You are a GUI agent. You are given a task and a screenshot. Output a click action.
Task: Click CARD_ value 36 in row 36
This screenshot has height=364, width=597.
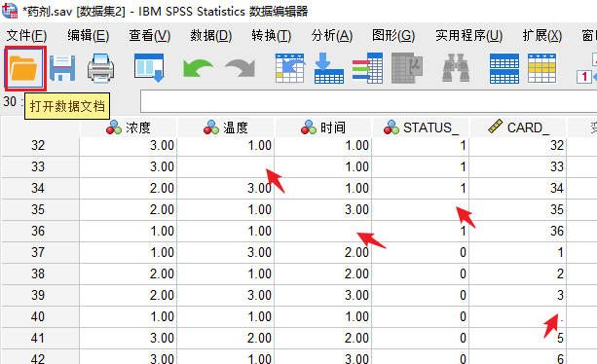(557, 231)
